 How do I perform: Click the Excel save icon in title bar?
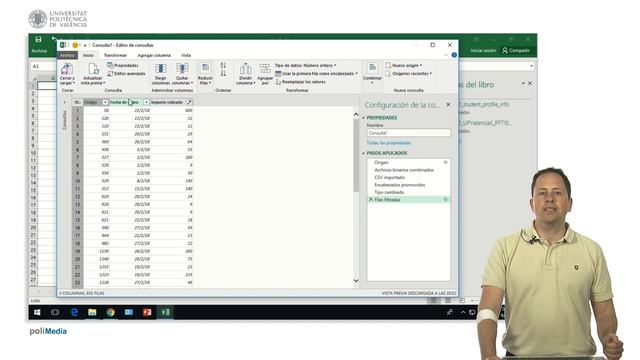38,40
